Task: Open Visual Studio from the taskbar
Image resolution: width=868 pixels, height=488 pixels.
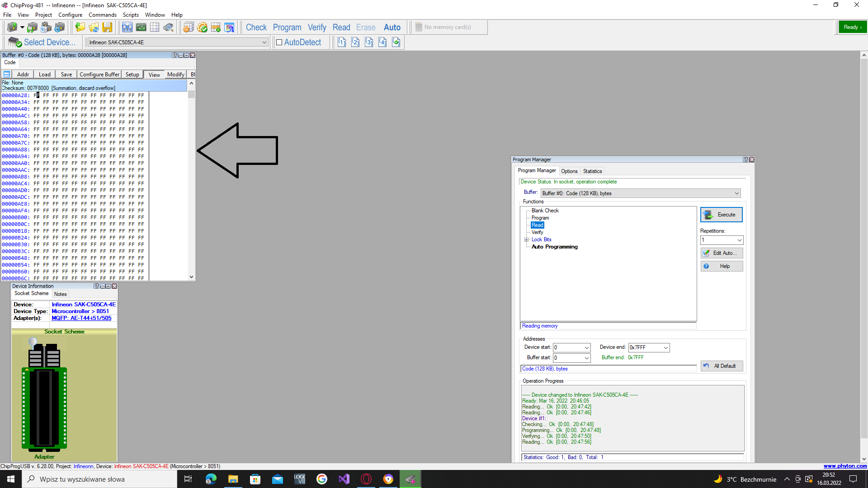Action: pos(344,479)
